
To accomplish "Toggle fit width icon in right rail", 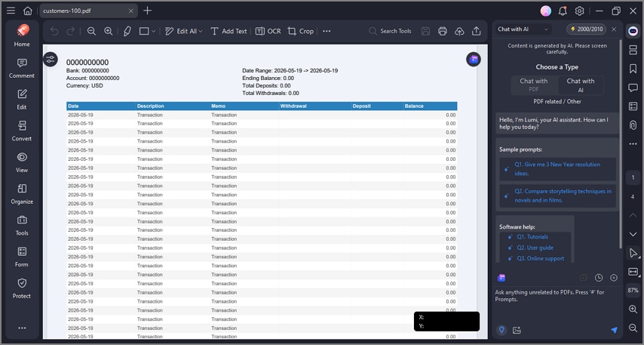I will pos(633,271).
